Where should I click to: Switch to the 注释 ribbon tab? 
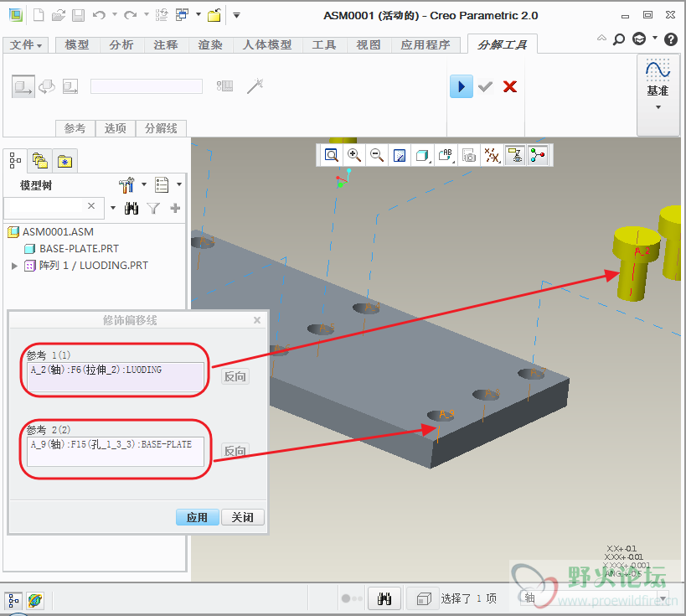(x=166, y=44)
